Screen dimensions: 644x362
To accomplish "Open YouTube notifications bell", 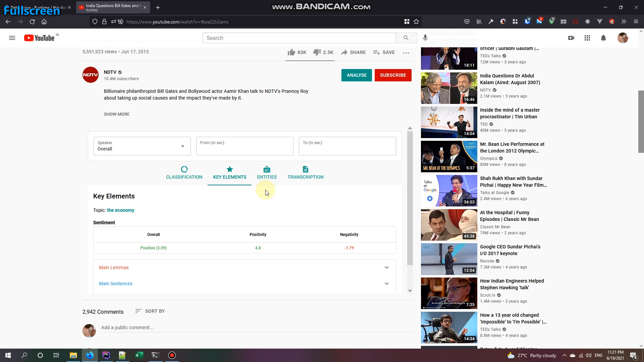I will [x=603, y=38].
